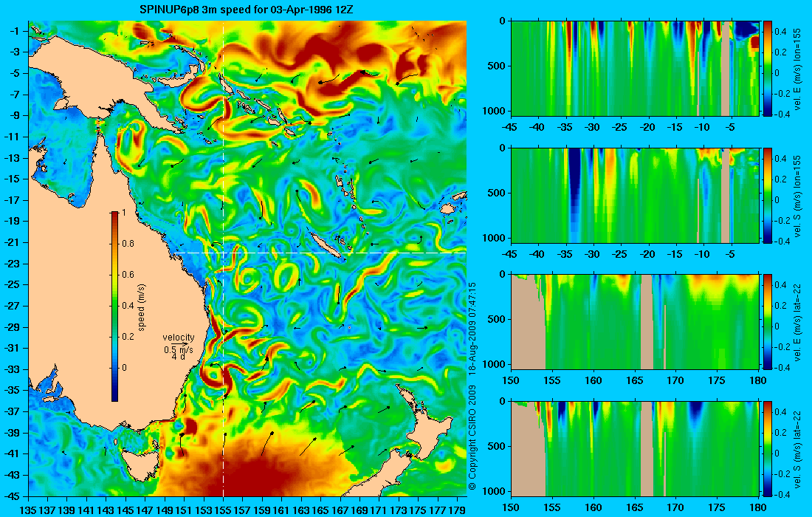
Task: Click the colorbar labeled vel. S (m/s) lat=-22
Action: (x=768, y=448)
